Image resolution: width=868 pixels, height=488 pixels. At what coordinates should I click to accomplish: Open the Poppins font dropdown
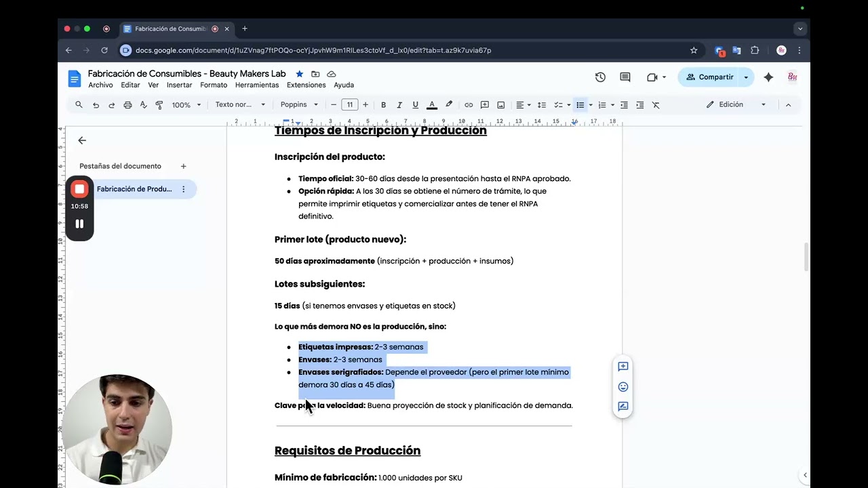(299, 105)
